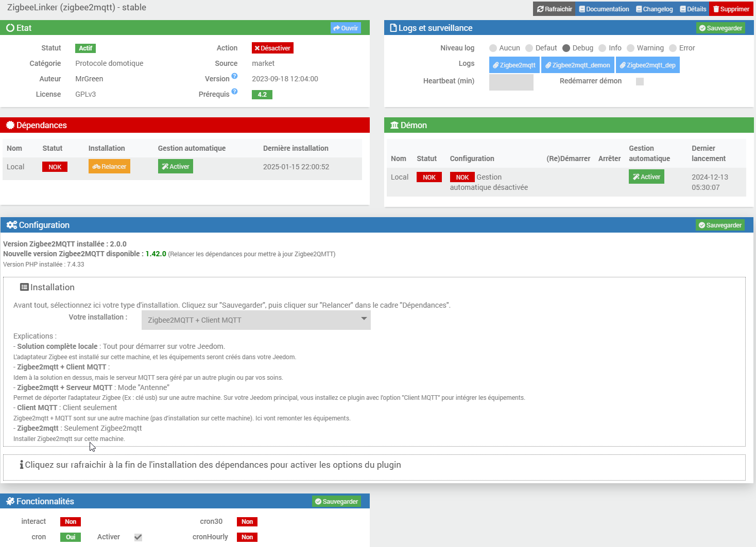The image size is (756, 547).
Task: Toggle the cron Activer checkbox
Action: [x=138, y=537]
